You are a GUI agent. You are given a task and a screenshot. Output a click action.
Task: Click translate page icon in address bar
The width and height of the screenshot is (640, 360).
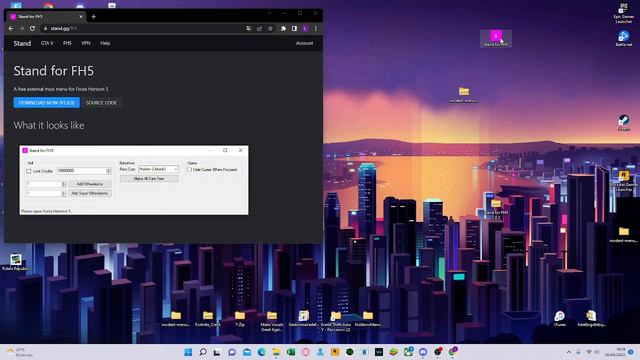click(249, 29)
